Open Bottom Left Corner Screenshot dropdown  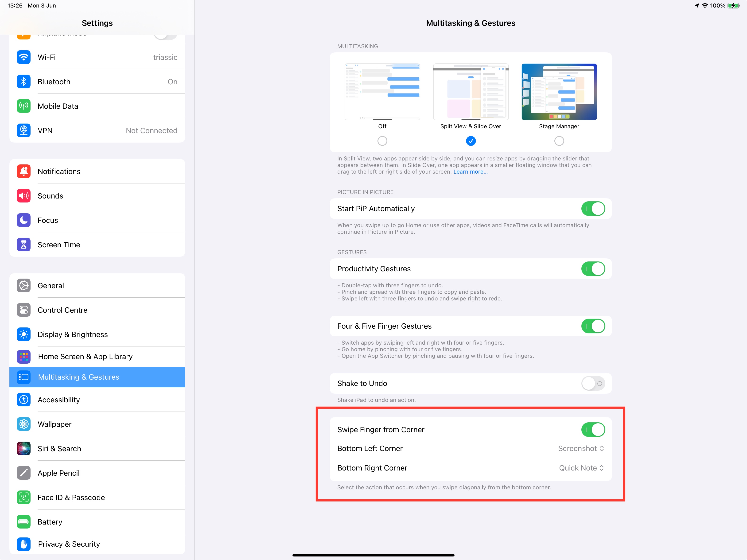click(x=580, y=449)
